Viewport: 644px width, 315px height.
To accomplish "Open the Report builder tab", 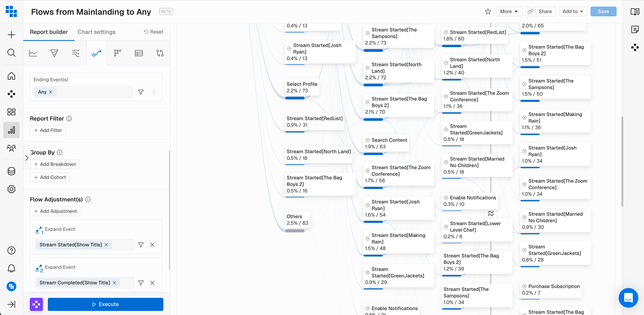I will (x=49, y=32).
